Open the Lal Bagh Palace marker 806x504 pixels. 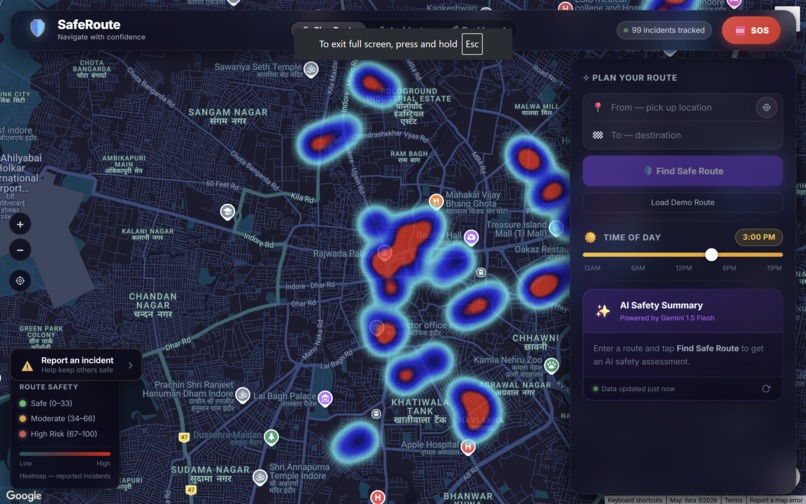(x=324, y=398)
